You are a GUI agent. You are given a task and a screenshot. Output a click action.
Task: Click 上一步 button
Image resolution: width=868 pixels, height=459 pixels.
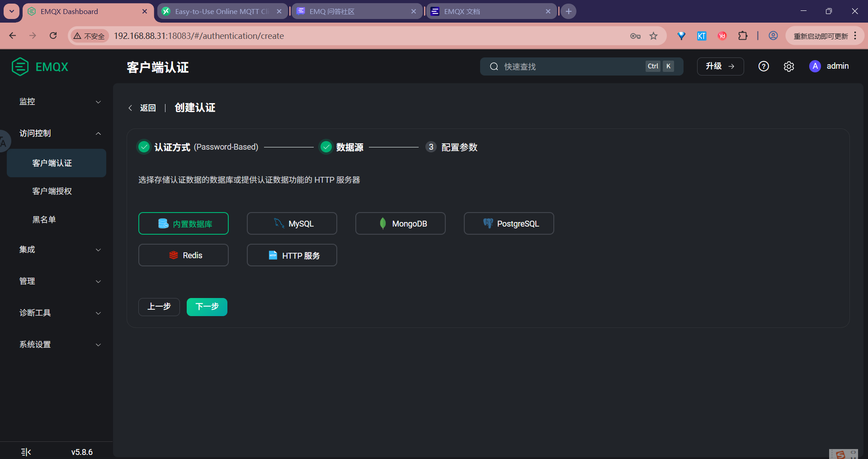pos(159,307)
